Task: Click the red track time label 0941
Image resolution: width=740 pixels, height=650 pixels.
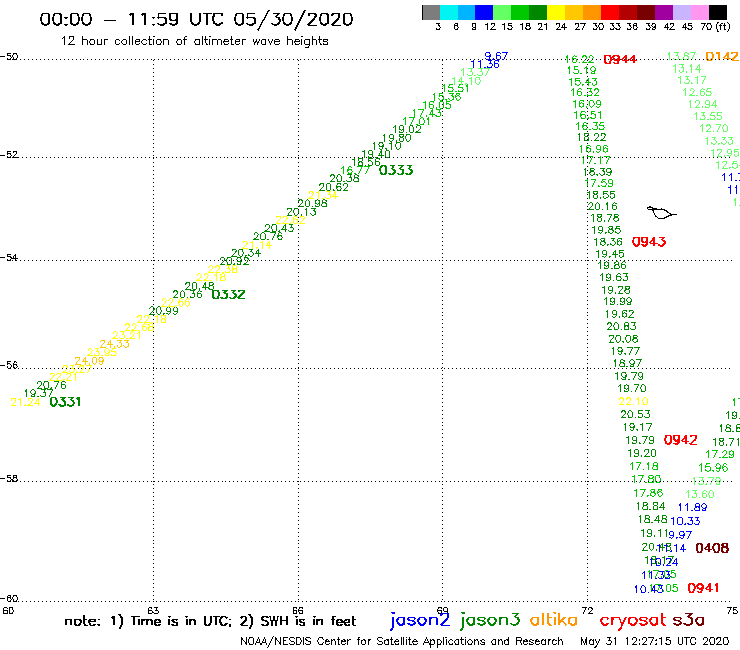Action: click(703, 588)
